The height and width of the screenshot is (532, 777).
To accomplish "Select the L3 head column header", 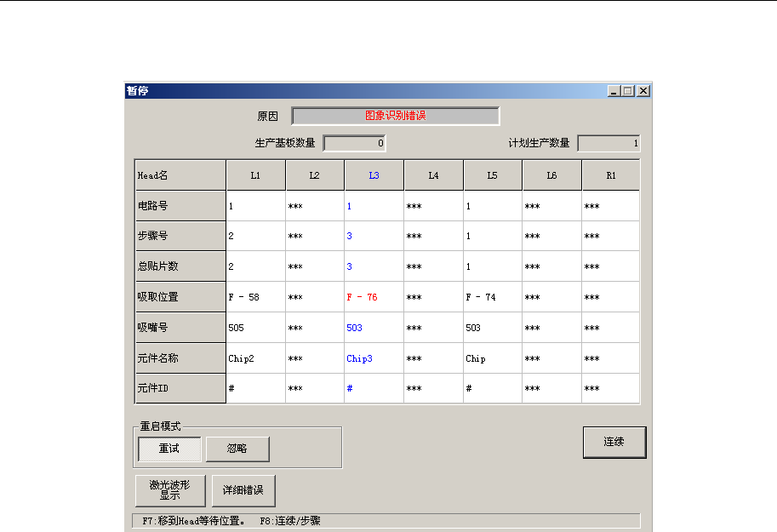I will [374, 175].
